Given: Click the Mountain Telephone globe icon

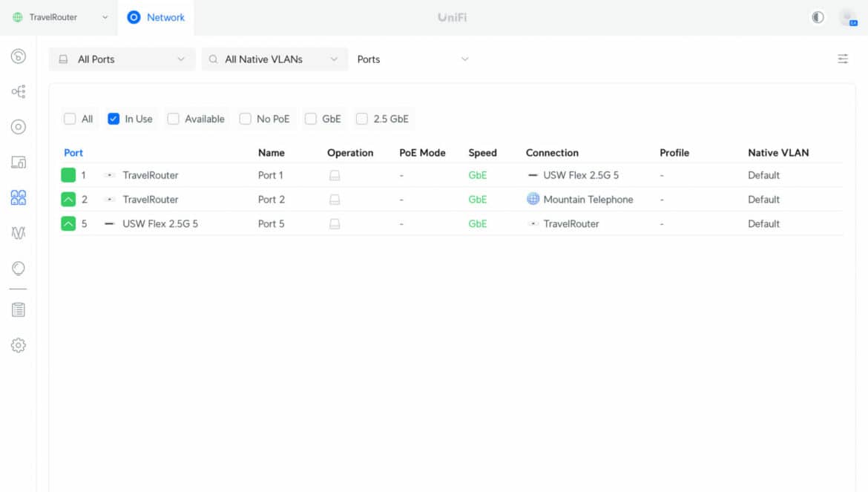Looking at the screenshot, I should pos(533,199).
